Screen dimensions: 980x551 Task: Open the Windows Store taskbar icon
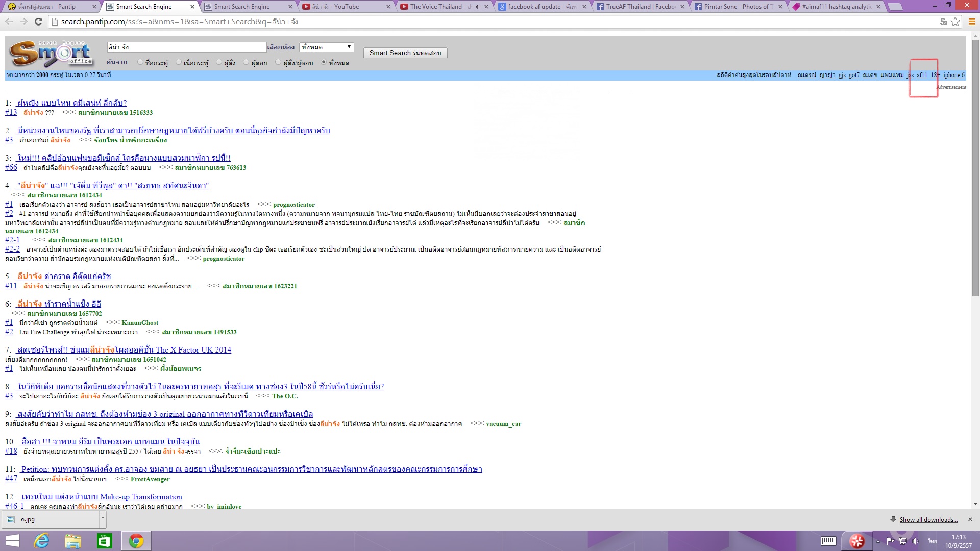point(104,541)
